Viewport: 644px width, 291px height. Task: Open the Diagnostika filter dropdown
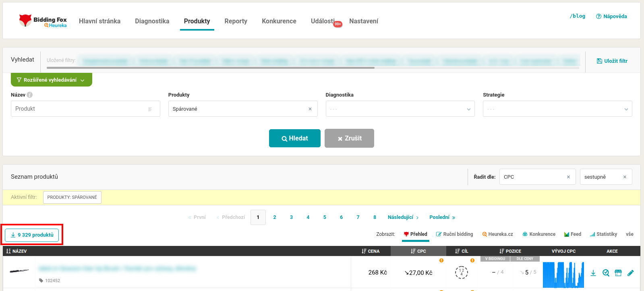click(x=400, y=109)
